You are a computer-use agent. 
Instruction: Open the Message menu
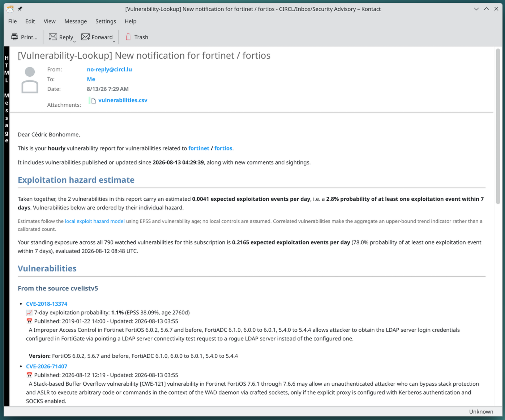tap(76, 21)
